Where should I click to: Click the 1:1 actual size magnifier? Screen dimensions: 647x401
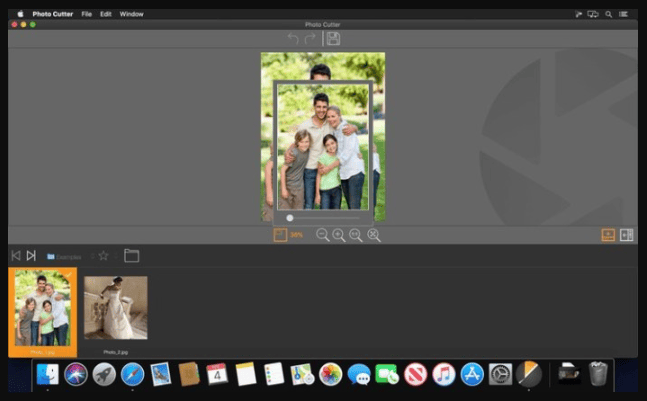[x=356, y=235]
